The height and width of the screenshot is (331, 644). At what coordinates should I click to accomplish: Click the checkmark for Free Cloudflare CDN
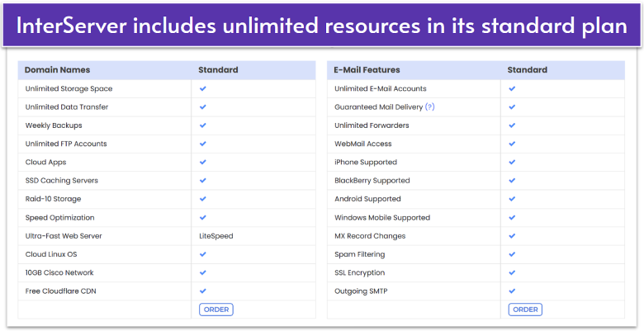(203, 291)
